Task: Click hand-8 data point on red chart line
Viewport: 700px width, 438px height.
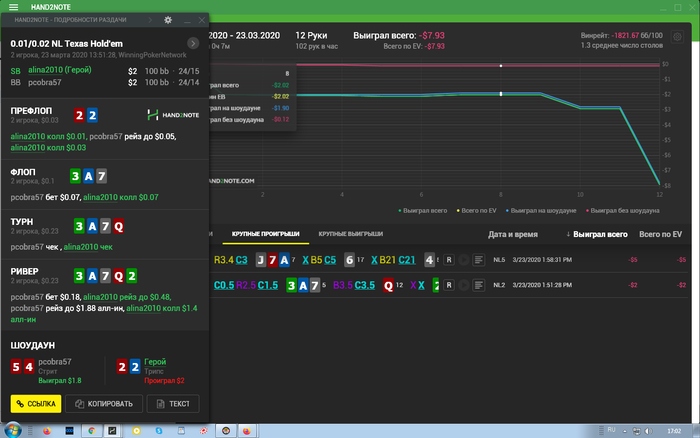Action: [501, 66]
